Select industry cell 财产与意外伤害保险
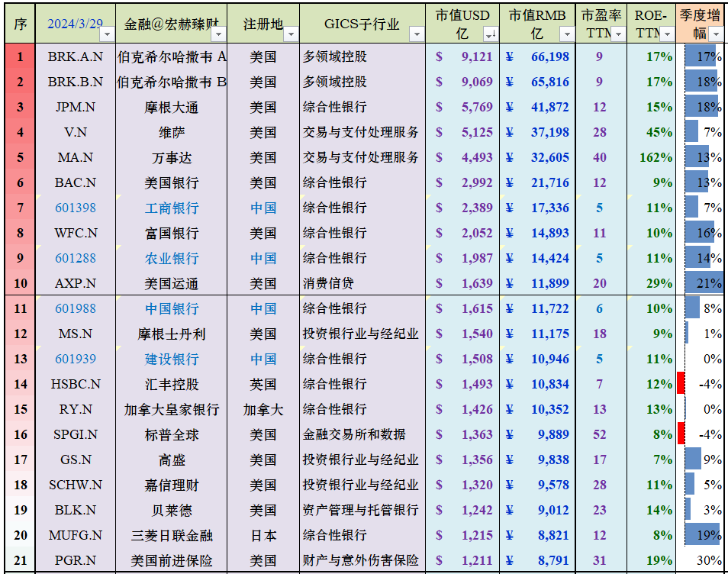 click(x=362, y=560)
